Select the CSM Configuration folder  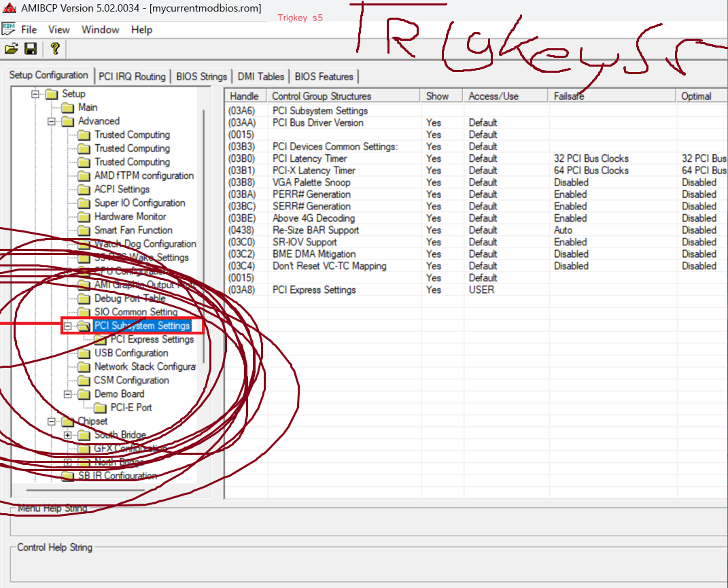(124, 381)
